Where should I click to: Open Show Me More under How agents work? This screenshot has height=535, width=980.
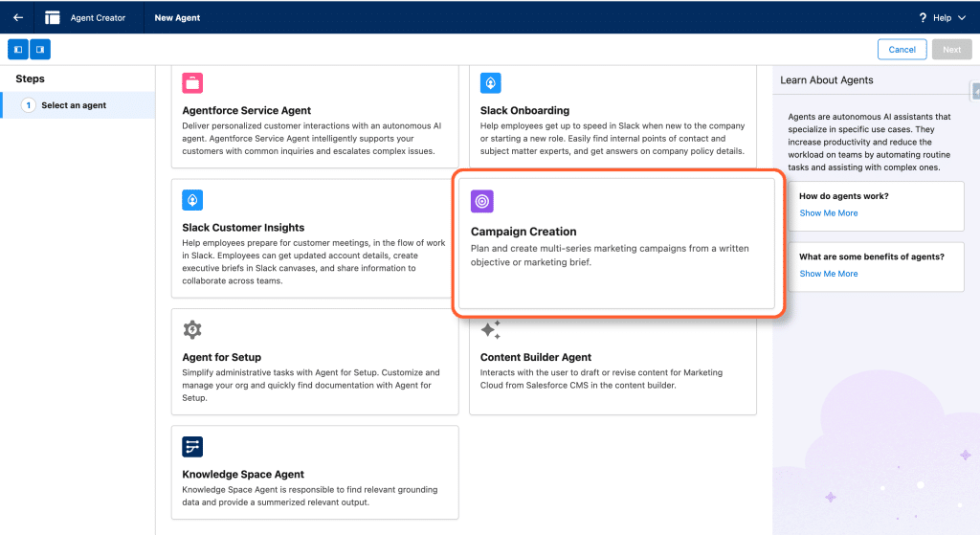828,213
